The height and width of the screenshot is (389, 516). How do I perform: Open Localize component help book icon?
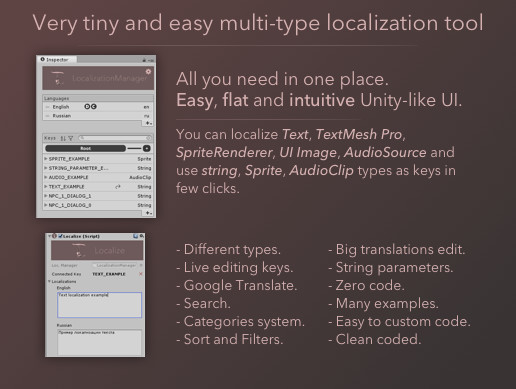[x=135, y=236]
